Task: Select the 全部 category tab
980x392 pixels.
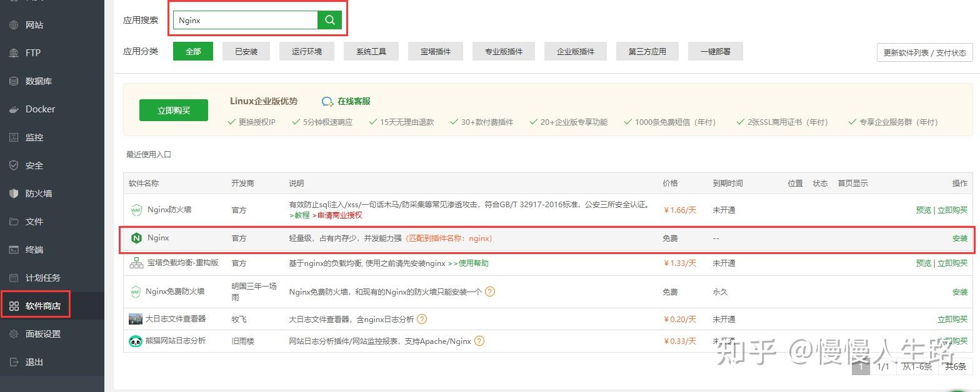Action: pos(193,51)
